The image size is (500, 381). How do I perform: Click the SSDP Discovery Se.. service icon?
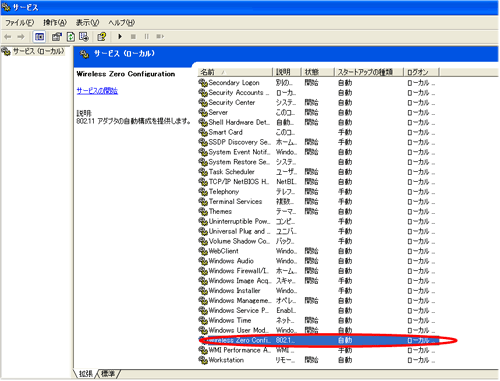(x=203, y=142)
